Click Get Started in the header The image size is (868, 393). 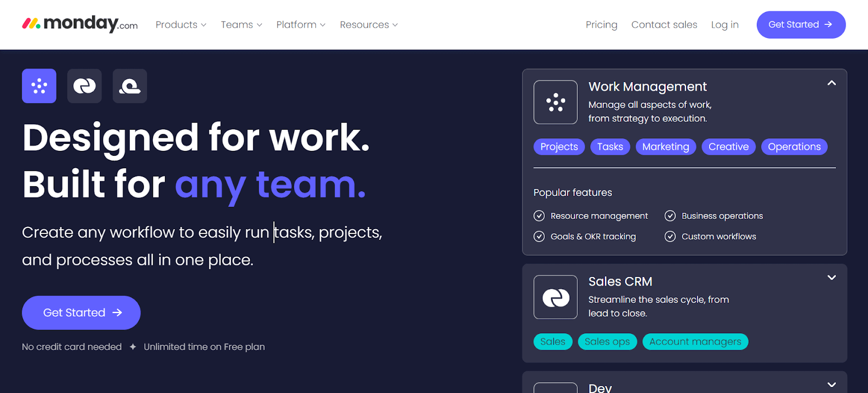click(801, 25)
